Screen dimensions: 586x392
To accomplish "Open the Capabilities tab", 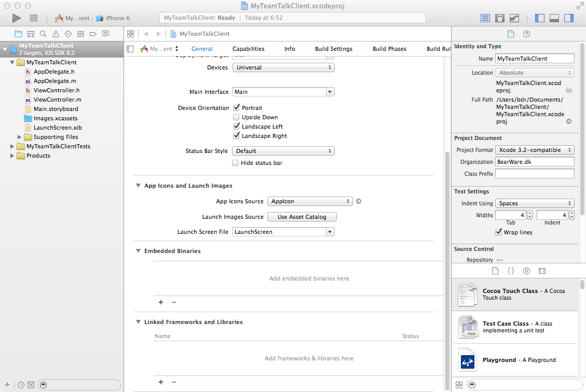I will (248, 49).
